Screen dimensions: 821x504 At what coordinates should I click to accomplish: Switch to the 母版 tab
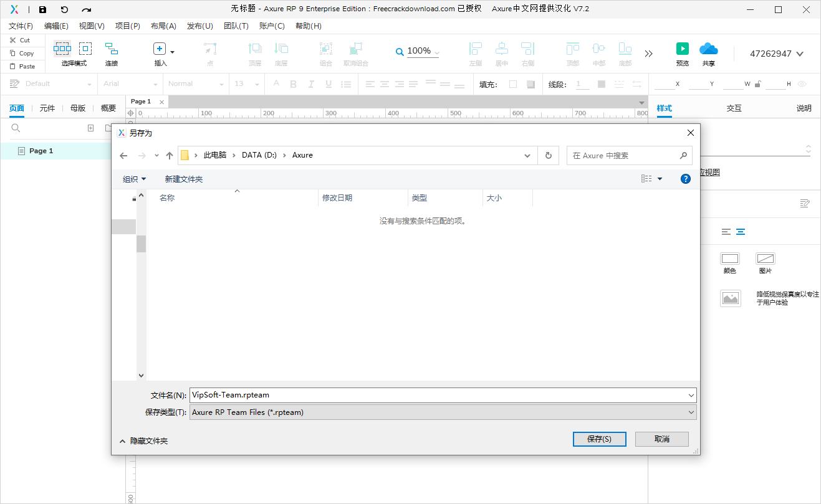coord(78,108)
